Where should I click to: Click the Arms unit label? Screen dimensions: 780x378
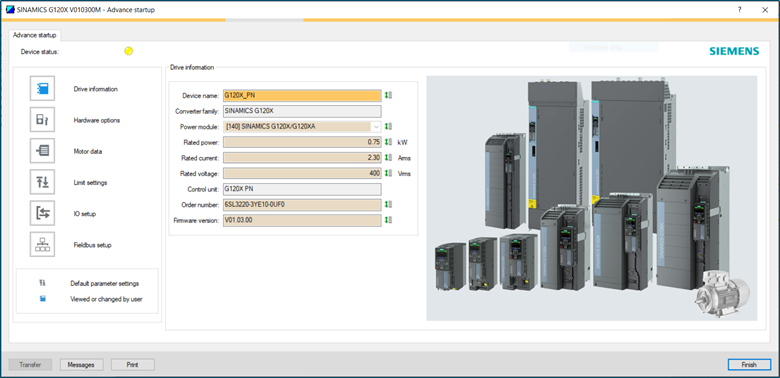(404, 158)
